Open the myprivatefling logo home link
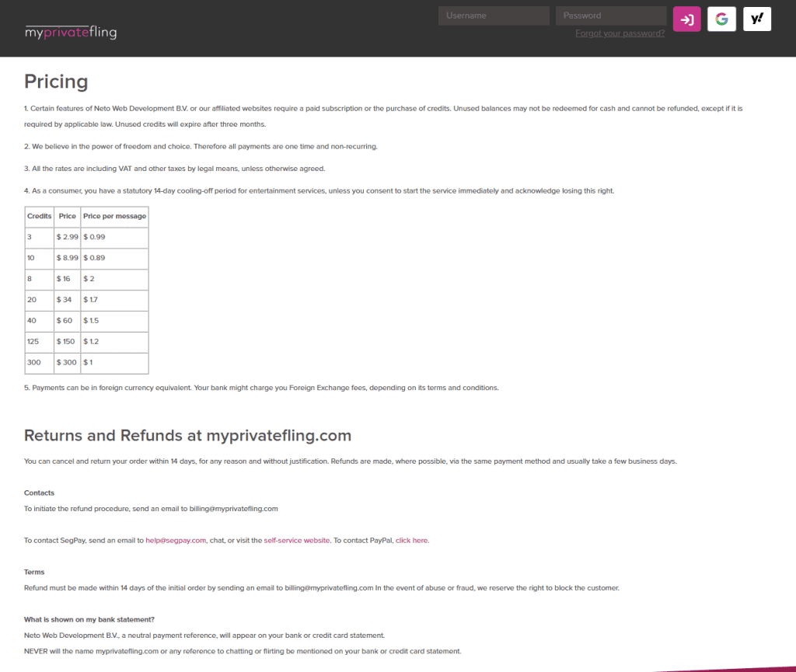This screenshot has width=796, height=672. tap(71, 32)
